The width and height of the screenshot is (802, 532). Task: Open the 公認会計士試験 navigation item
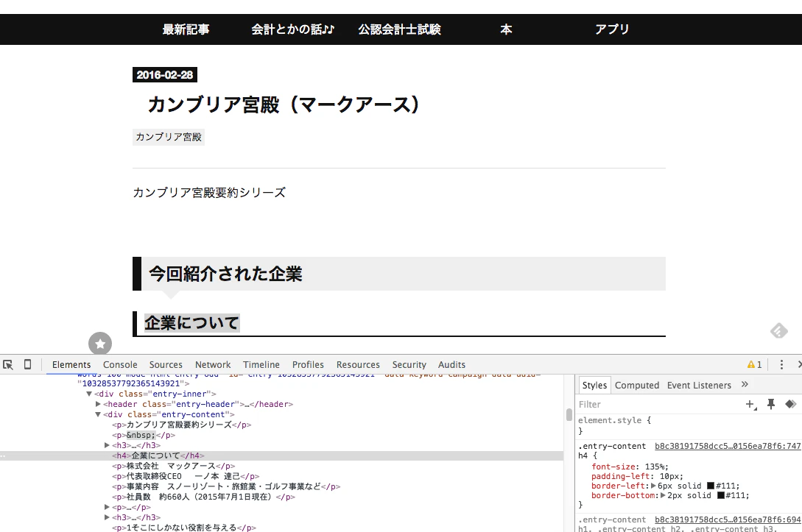pyautogui.click(x=399, y=29)
